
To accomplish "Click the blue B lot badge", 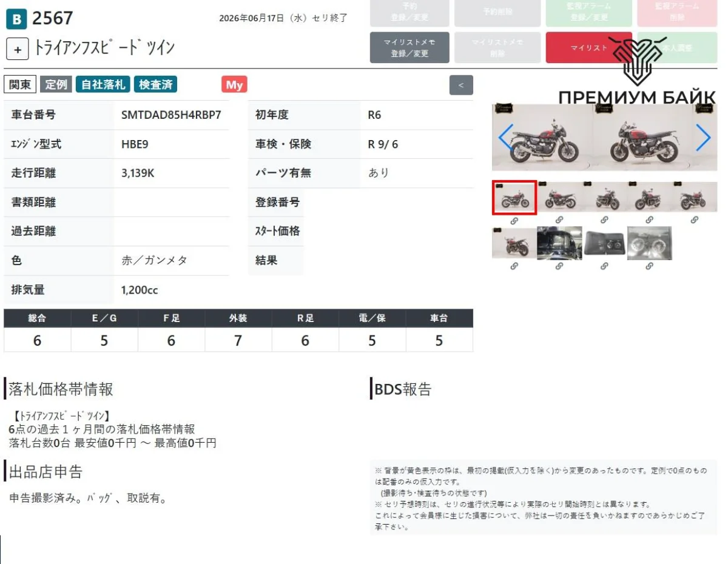I will click(x=16, y=19).
